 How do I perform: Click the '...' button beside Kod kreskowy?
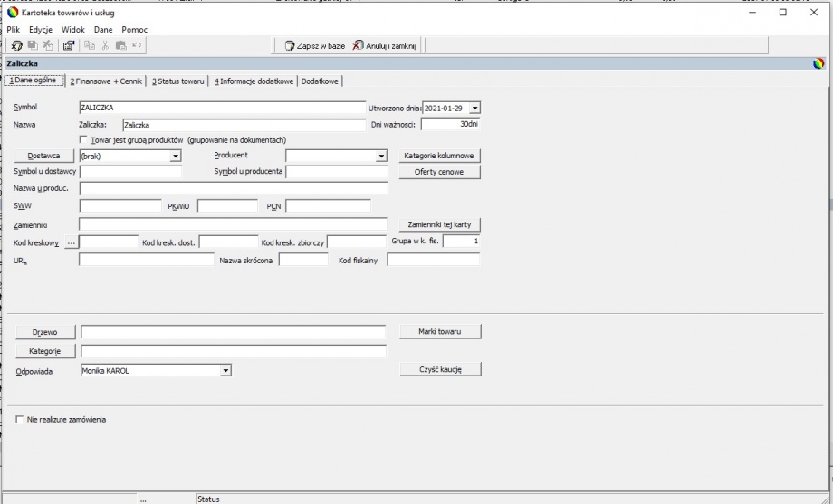tap(72, 242)
